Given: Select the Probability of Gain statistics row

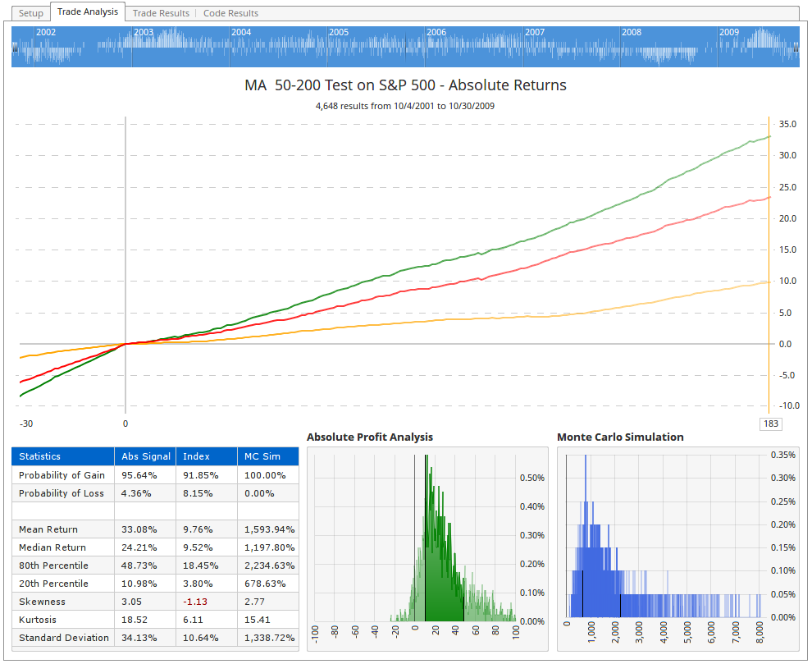Looking at the screenshot, I should pyautogui.click(x=57, y=474).
